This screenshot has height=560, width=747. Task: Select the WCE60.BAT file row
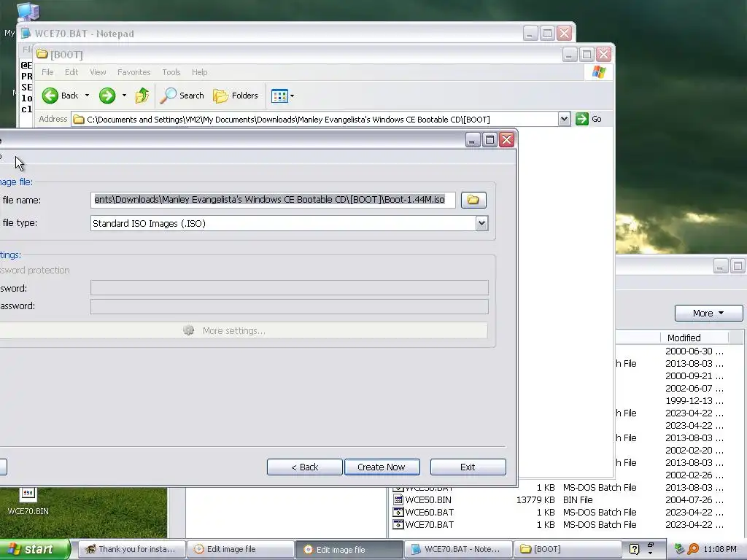(x=559, y=513)
